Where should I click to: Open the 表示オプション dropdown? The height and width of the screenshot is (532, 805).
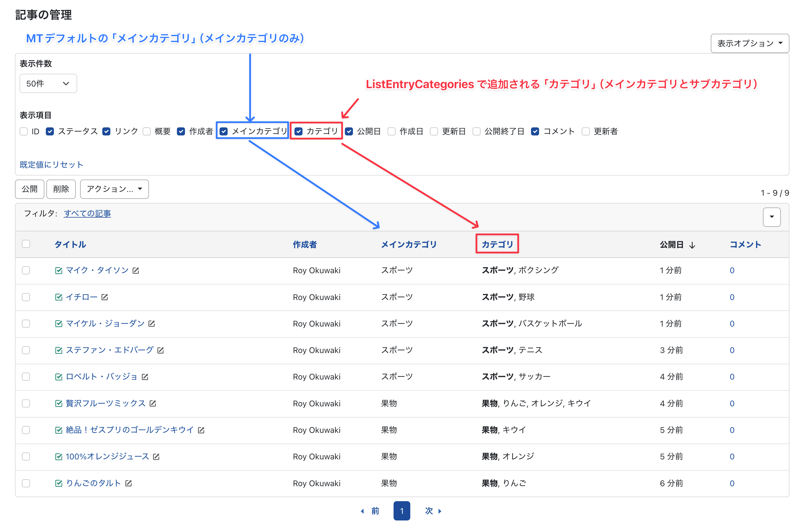point(749,43)
